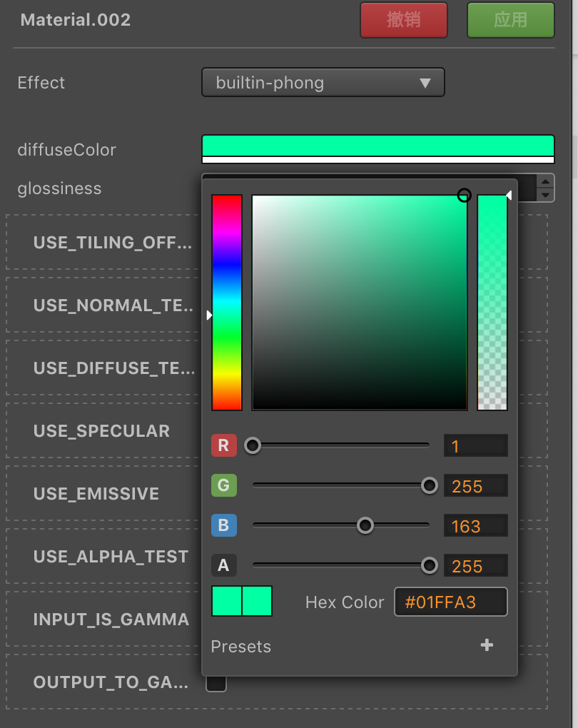578x728 pixels.
Task: Click the blue channel slider handle
Action: (365, 526)
